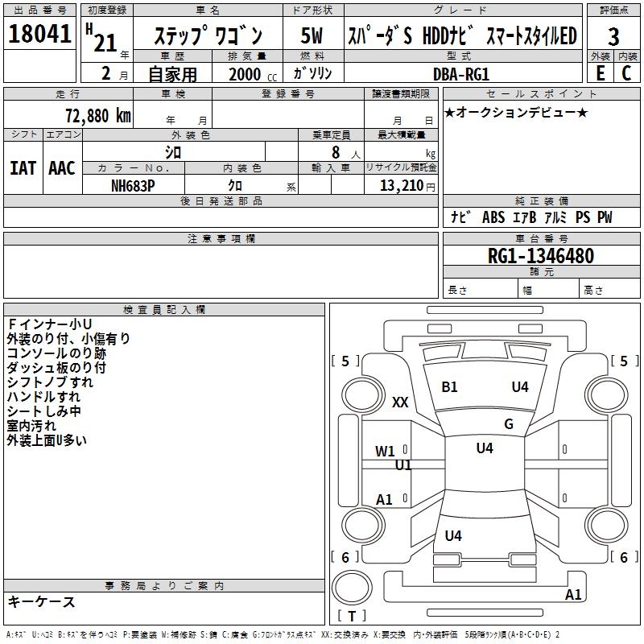Select the 長さ dimension field
Screen dimensions: 644x644
480,288
